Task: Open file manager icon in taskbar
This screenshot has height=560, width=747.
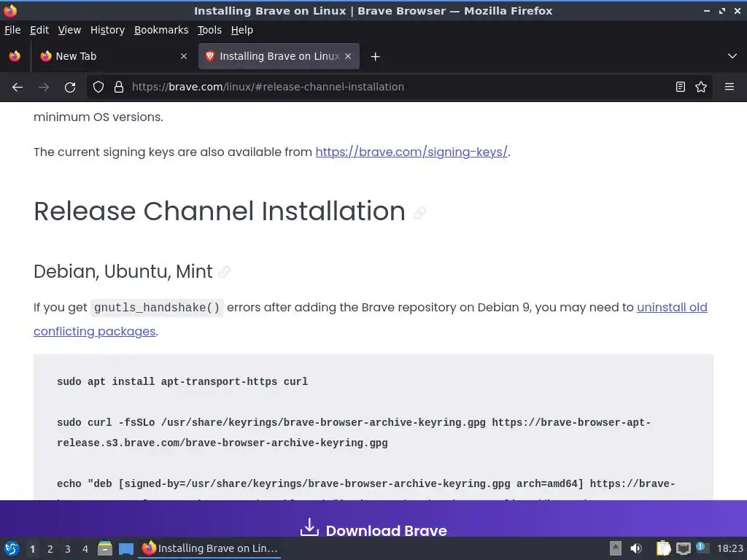Action: tap(105, 548)
